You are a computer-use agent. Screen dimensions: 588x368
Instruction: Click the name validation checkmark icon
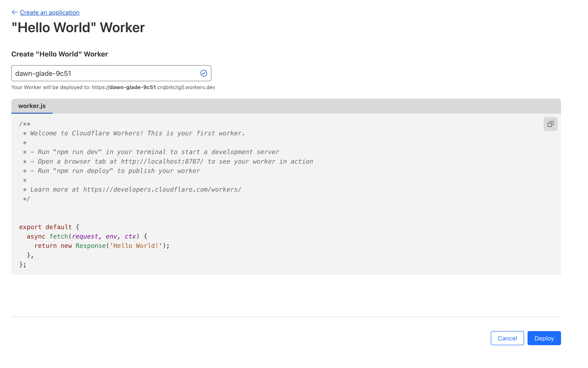(203, 73)
